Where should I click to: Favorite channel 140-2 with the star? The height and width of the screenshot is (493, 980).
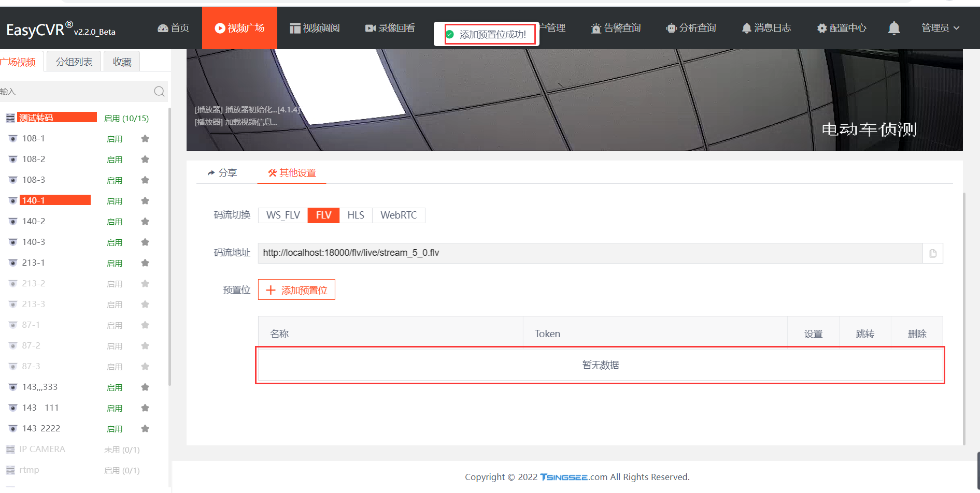point(145,221)
